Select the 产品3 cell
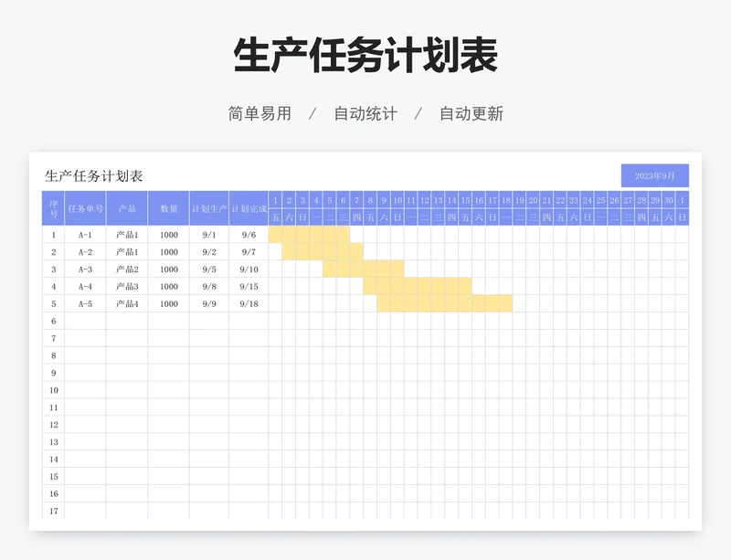Viewport: 731px width, 560px height. click(x=127, y=287)
